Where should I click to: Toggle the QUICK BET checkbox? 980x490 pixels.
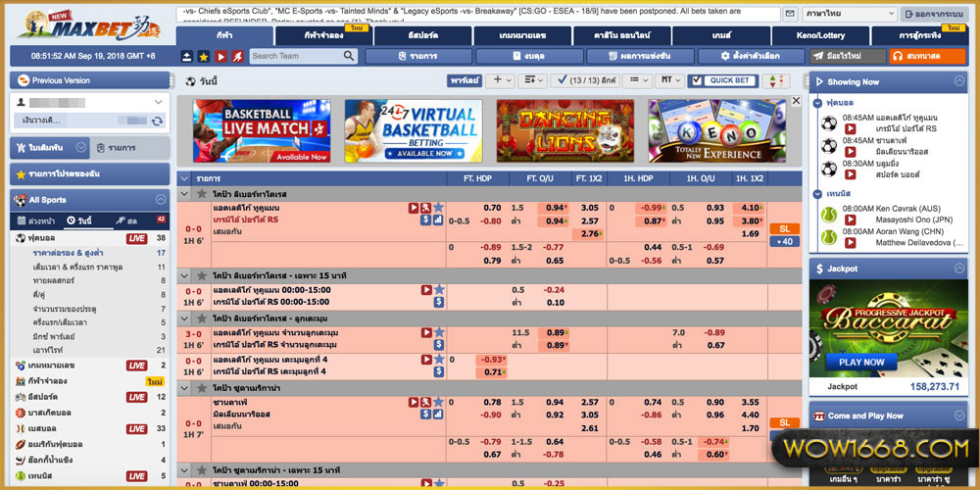[697, 80]
